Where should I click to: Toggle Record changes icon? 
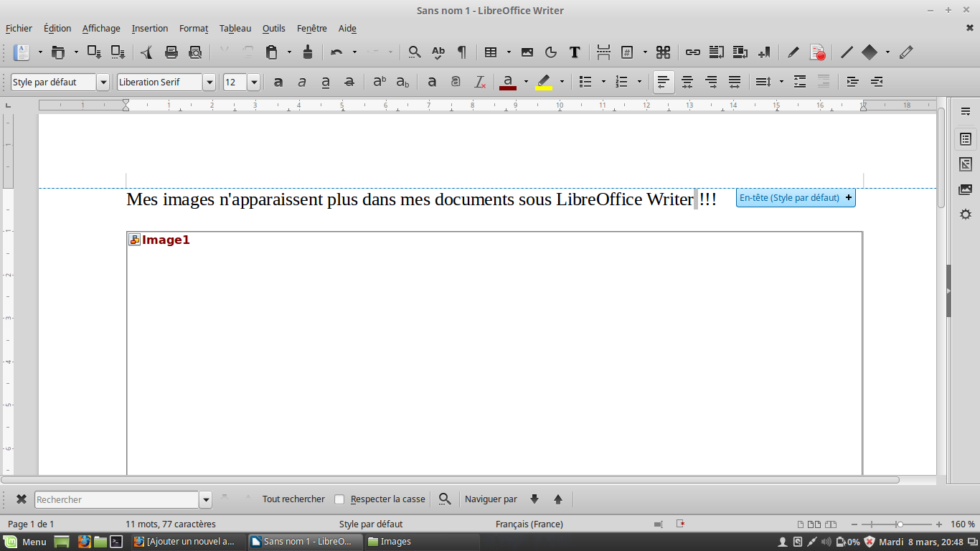[x=817, y=52]
